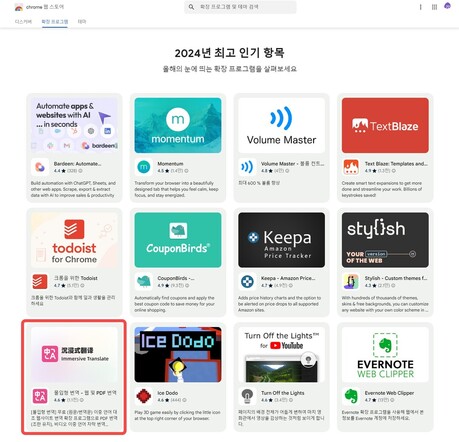Open the Text Blaze extension title link
The image size is (459, 442).
tap(396, 164)
